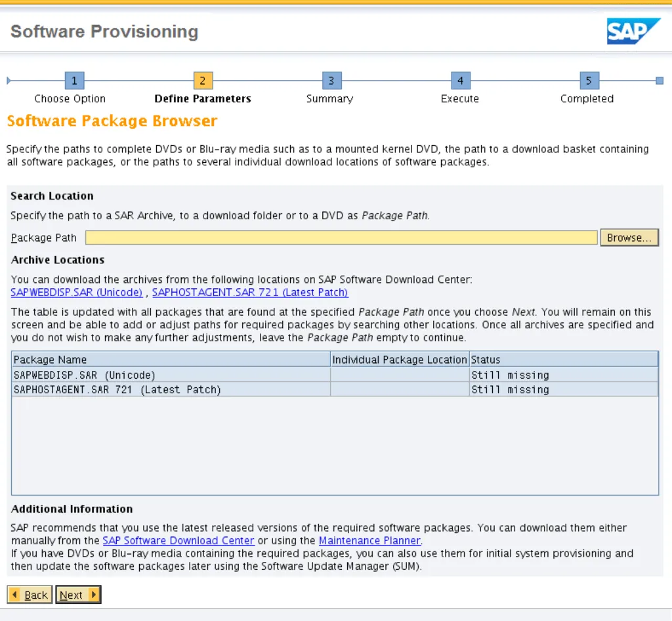Click the Package Name column header
672x621 pixels.
(x=171, y=360)
